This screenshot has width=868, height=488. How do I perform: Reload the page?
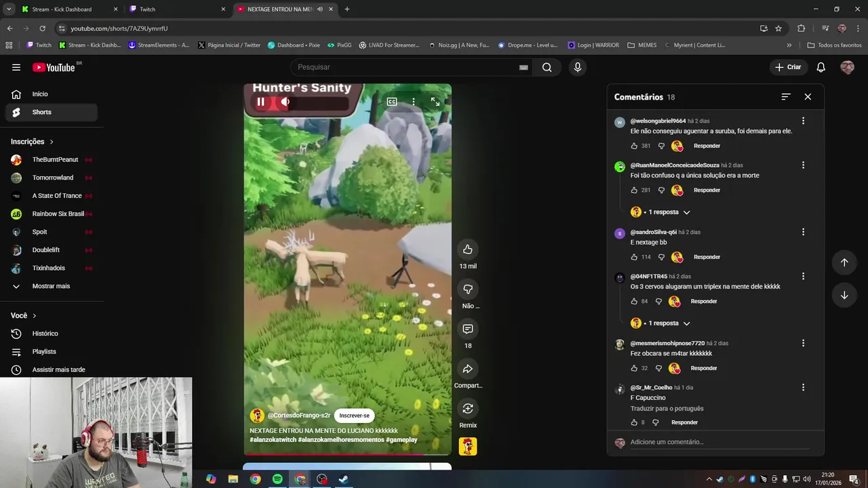[42, 28]
